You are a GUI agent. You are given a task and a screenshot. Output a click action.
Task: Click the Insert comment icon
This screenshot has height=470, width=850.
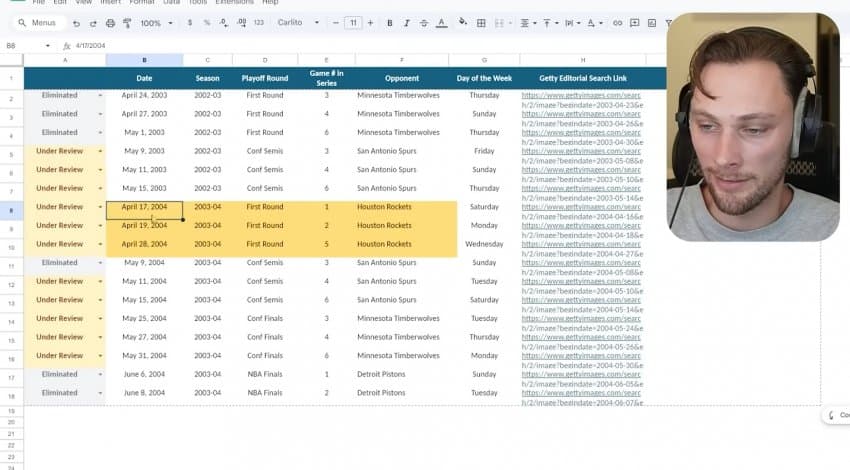coord(635,23)
